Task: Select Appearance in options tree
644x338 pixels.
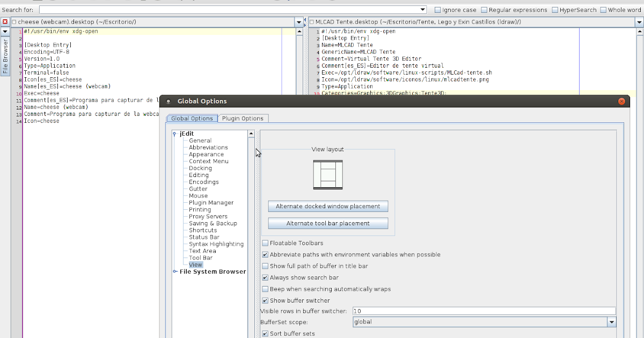Action: click(x=206, y=155)
